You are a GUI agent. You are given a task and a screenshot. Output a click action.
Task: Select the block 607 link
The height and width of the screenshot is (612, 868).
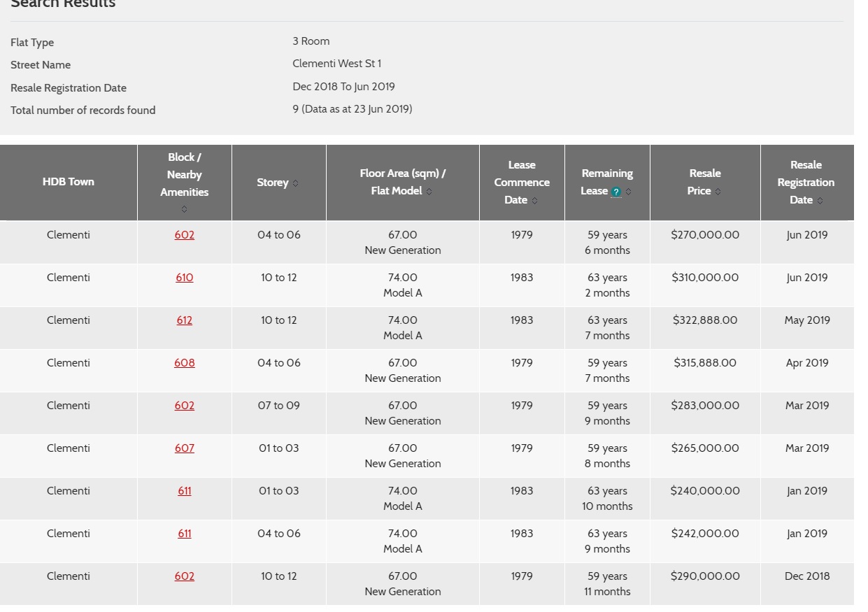[185, 448]
